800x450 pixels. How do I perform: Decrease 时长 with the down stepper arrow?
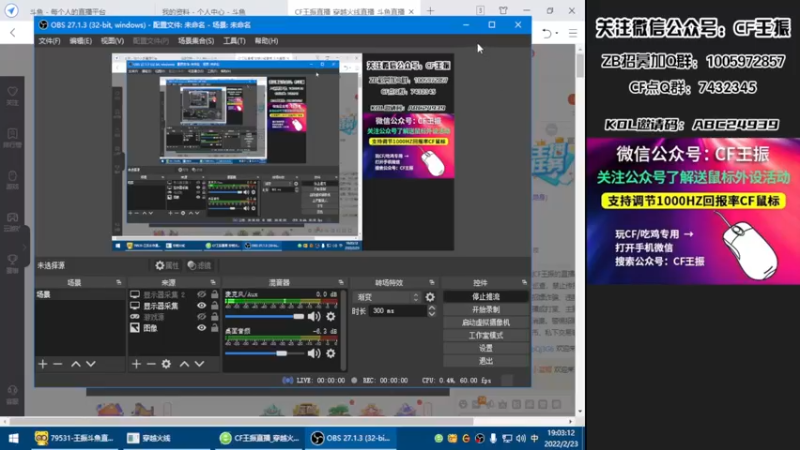(x=432, y=314)
